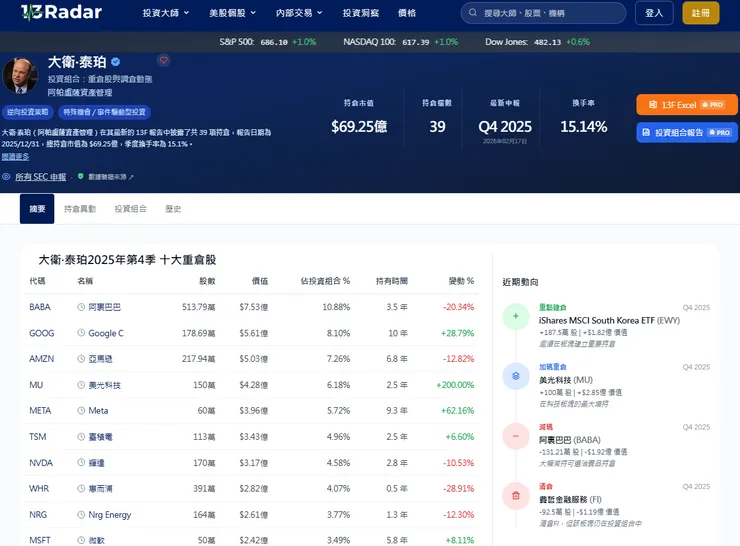Download the 13F Excel file
This screenshot has width=740, height=546.
coord(686,105)
